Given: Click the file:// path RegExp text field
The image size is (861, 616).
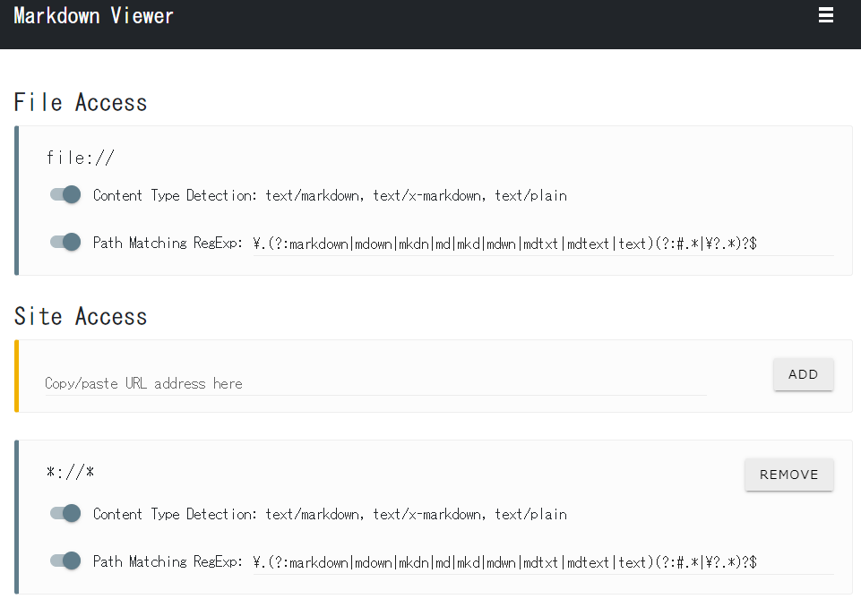Looking at the screenshot, I should click(542, 243).
